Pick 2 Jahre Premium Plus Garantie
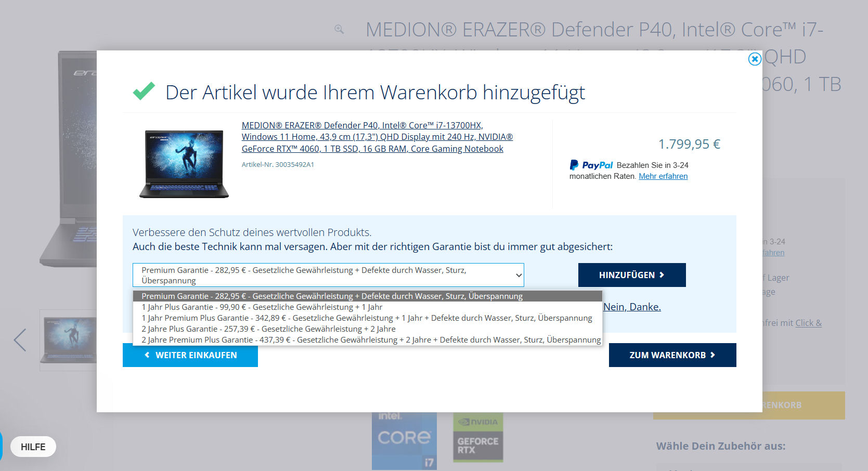The height and width of the screenshot is (471, 868). [x=371, y=340]
